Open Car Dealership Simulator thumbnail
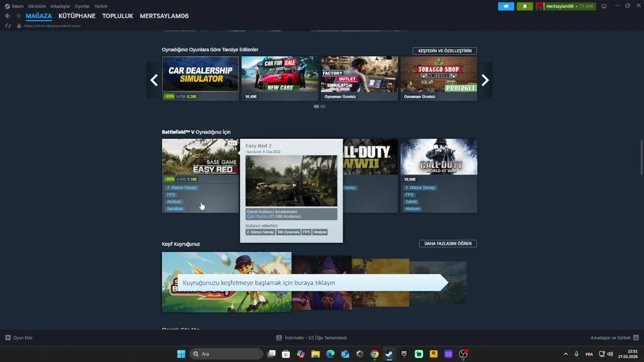This screenshot has height=362, width=644. [x=200, y=74]
